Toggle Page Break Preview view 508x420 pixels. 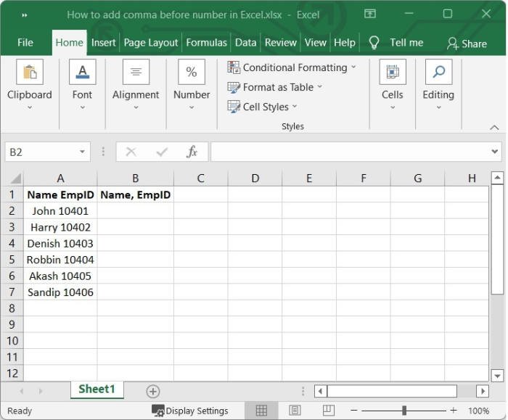[328, 411]
